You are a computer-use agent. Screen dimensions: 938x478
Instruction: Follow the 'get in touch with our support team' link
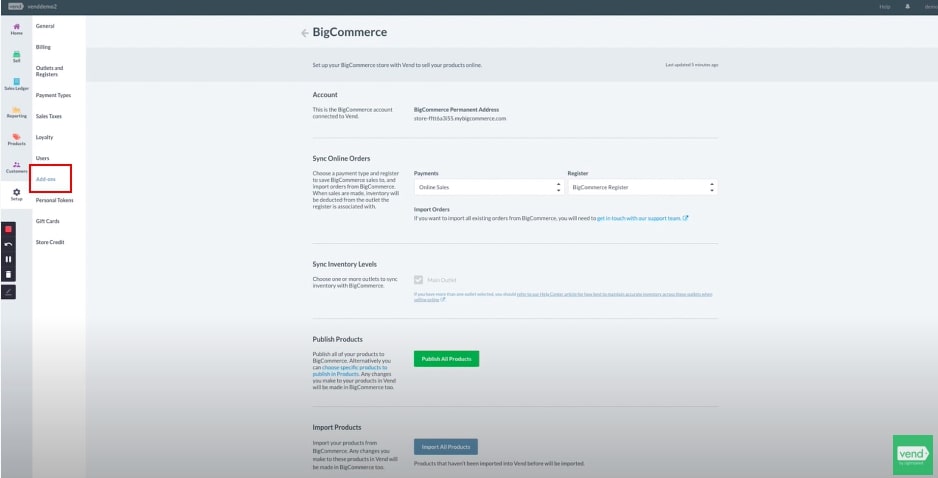(x=640, y=217)
